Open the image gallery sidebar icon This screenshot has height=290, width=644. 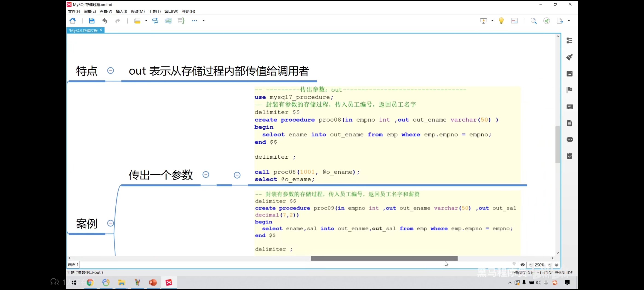(x=569, y=74)
